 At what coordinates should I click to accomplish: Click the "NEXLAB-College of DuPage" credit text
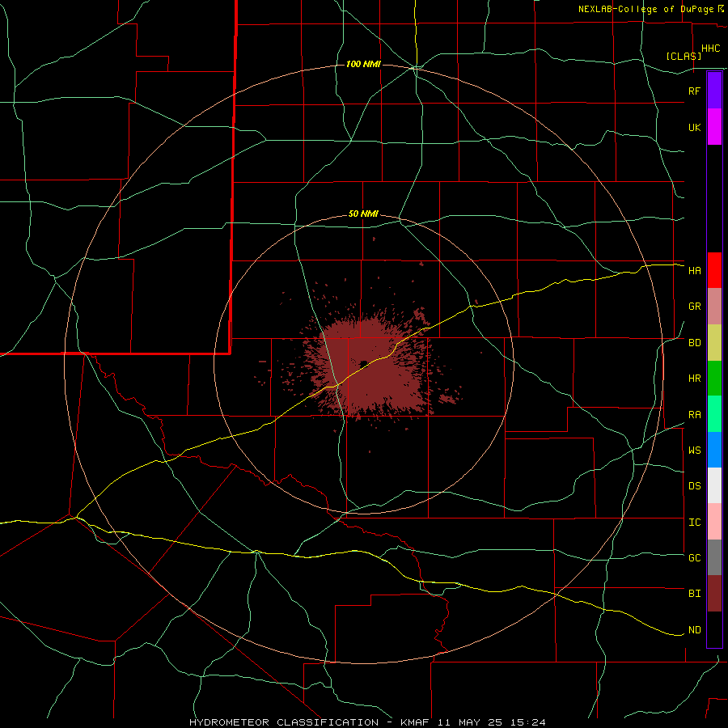647,9
